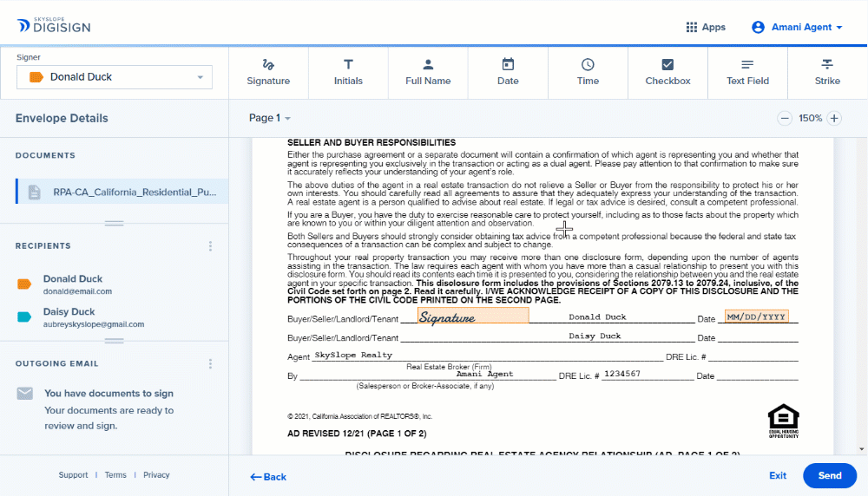Screen dimensions: 868x496
Task: Zoom out with the minus button
Action: 784,118
